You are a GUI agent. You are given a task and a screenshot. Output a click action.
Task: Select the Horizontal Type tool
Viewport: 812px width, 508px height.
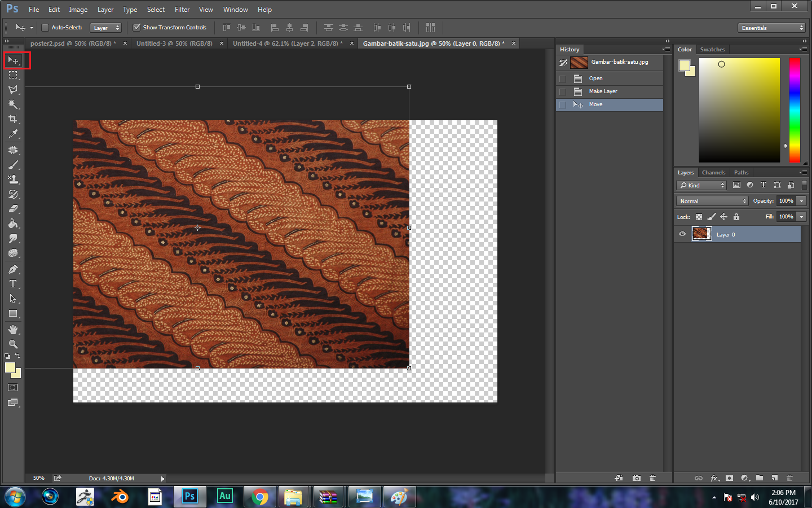(x=12, y=284)
